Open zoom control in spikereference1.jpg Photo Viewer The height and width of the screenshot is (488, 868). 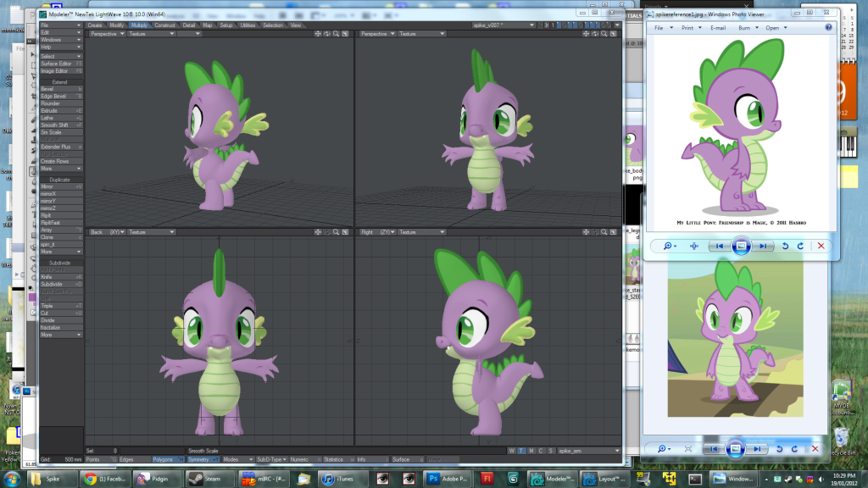[670, 247]
